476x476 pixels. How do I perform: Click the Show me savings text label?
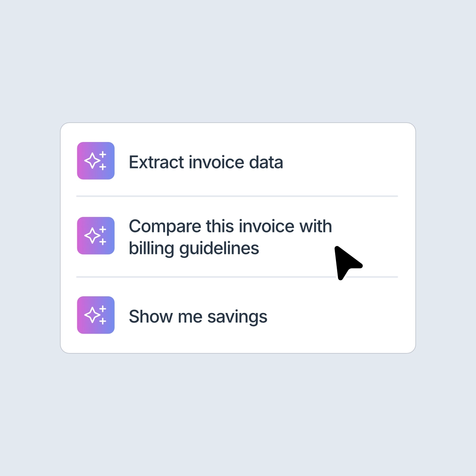198,316
